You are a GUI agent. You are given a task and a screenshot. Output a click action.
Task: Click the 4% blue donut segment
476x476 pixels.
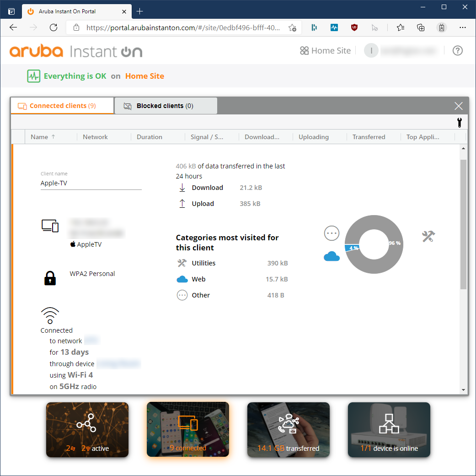pos(352,248)
